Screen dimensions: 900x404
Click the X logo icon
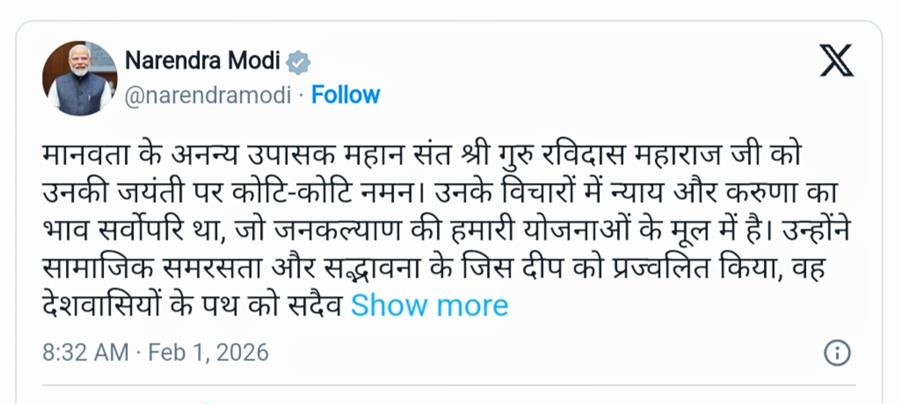[x=836, y=62]
